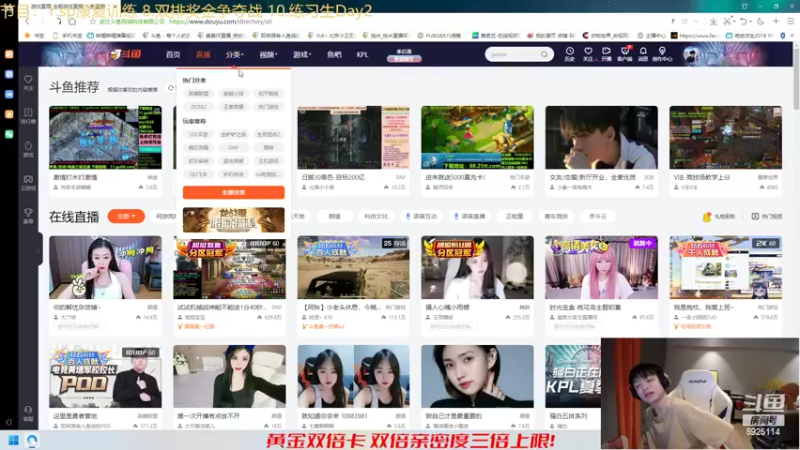Select the 语音直播 category tab
The height and width of the screenshot is (450, 800).
click(470, 216)
